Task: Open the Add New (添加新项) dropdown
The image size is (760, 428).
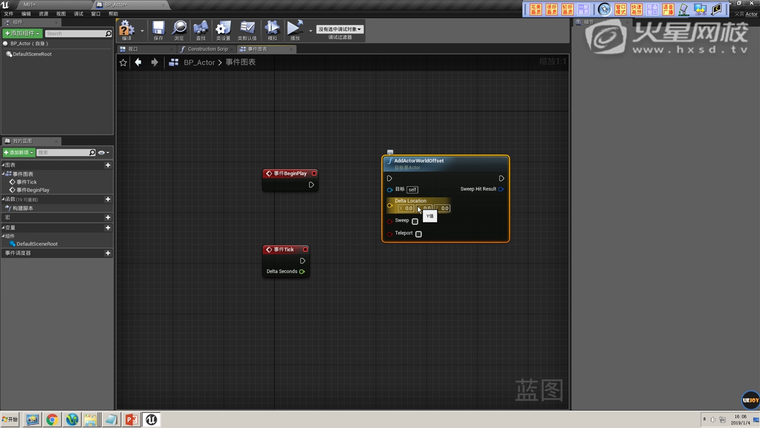Action: pos(19,153)
